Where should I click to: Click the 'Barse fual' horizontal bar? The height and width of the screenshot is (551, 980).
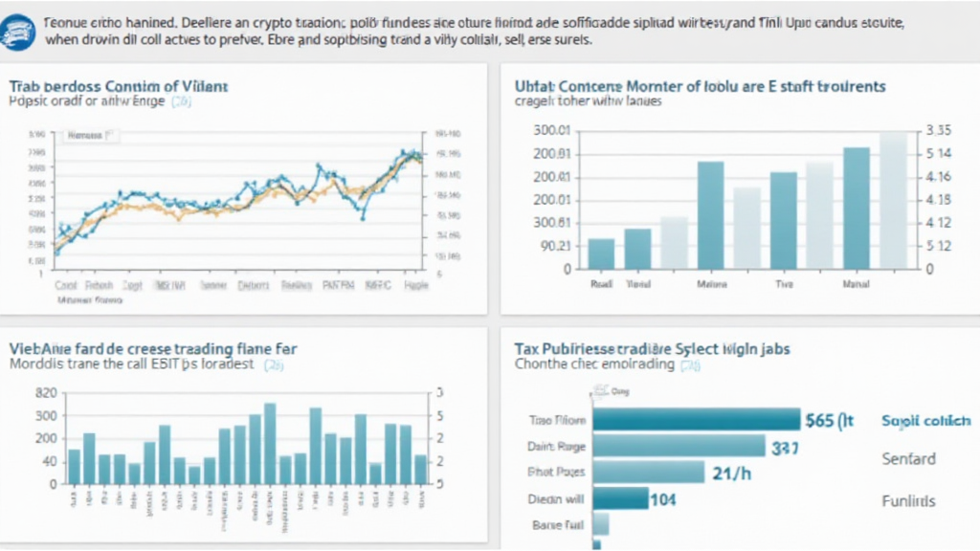[x=601, y=524]
